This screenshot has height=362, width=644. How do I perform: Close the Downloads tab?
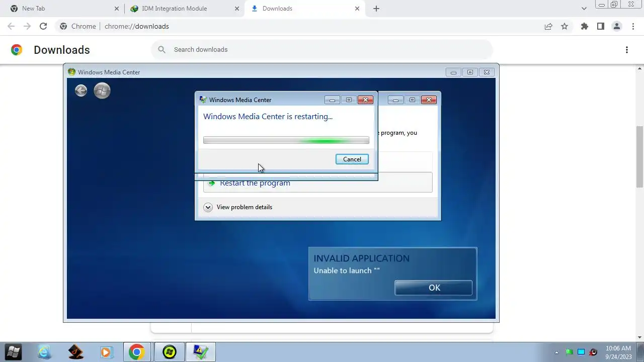(x=357, y=9)
